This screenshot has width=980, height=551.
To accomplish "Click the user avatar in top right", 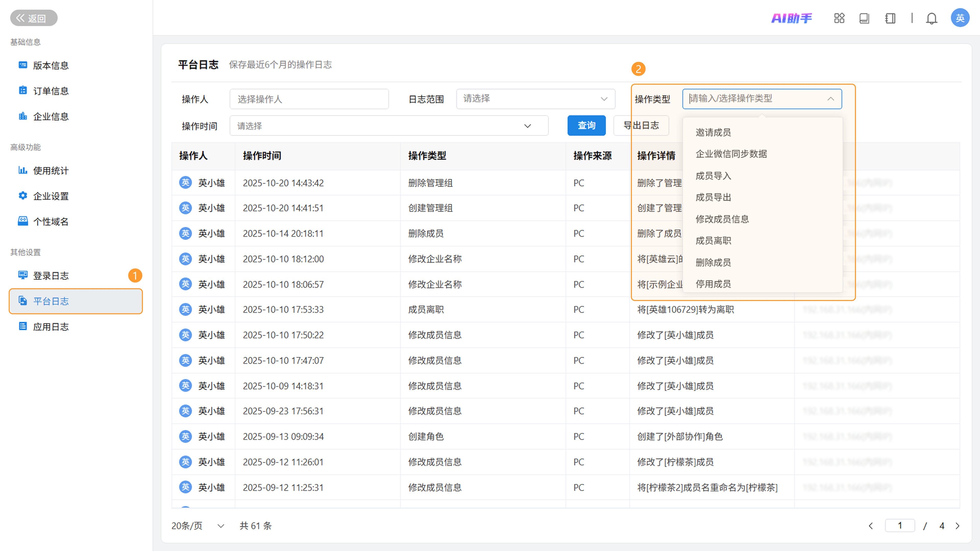I will click(x=960, y=18).
